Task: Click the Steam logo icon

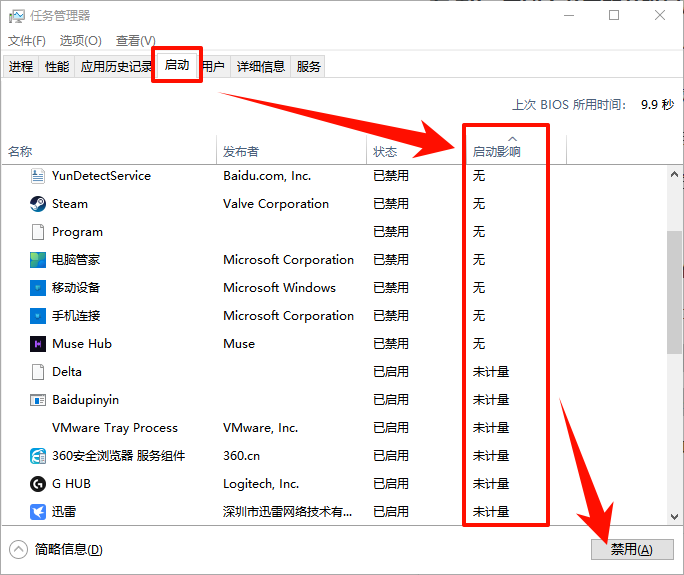Action: pyautogui.click(x=38, y=204)
